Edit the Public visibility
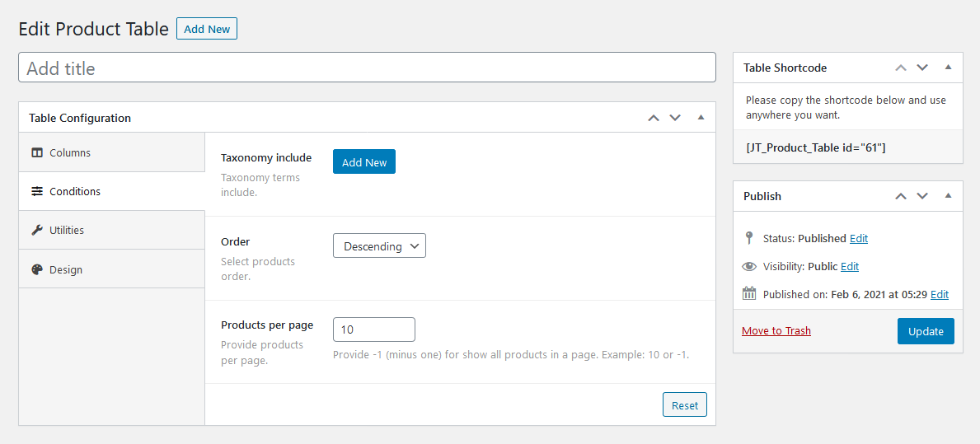Image resolution: width=980 pixels, height=444 pixels. click(x=850, y=266)
